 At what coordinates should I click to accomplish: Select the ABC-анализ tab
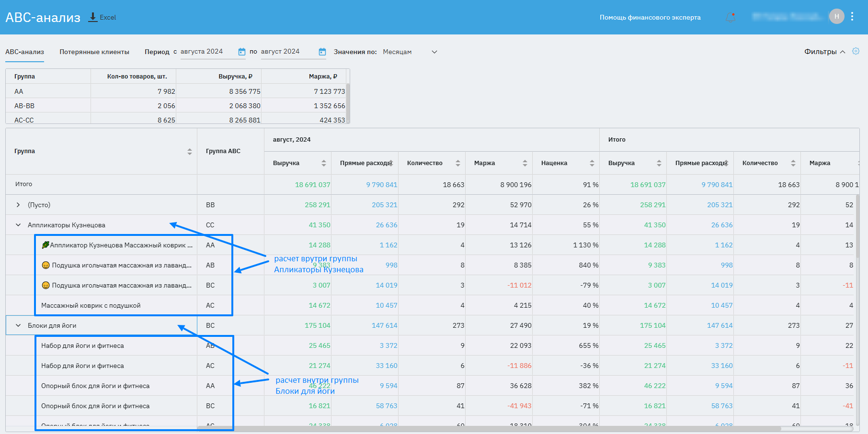[24, 52]
